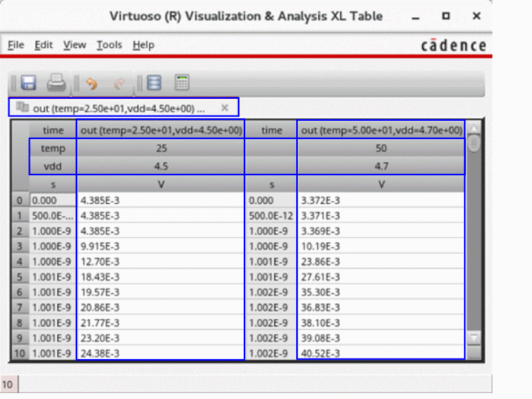Select the out (temp=5.00e+01,vdd=4.70e+00) column header
Image resolution: width=532 pixels, height=399 pixels.
[x=381, y=130]
